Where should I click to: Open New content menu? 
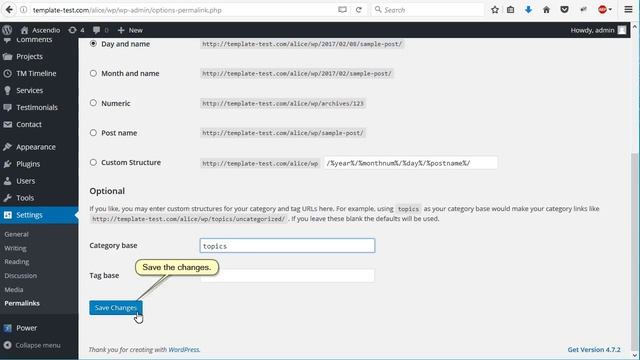pos(130,30)
